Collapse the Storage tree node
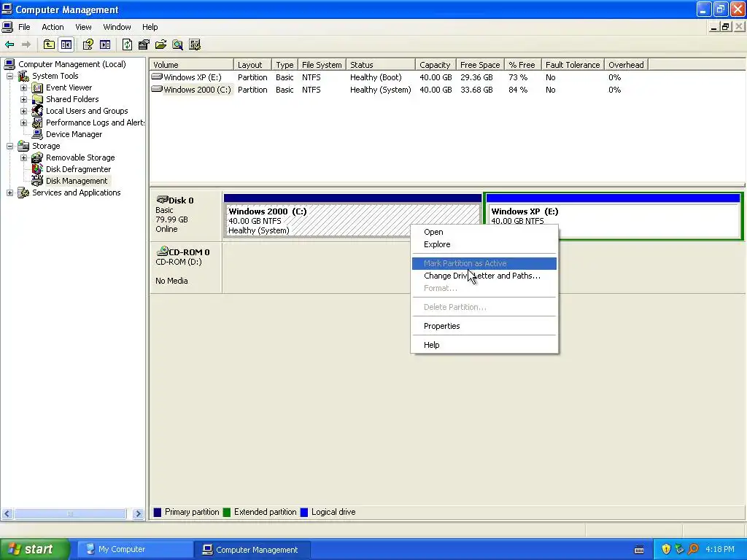This screenshot has height=560, width=747. [9, 146]
